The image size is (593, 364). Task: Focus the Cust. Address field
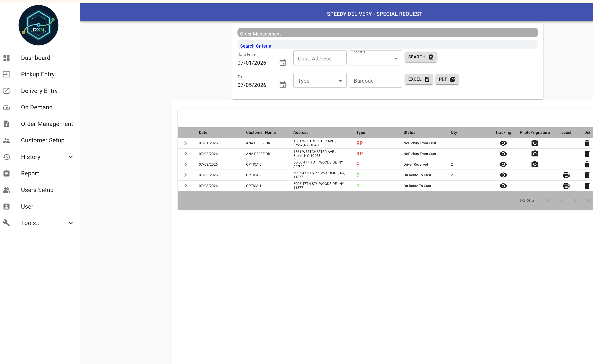(x=320, y=58)
